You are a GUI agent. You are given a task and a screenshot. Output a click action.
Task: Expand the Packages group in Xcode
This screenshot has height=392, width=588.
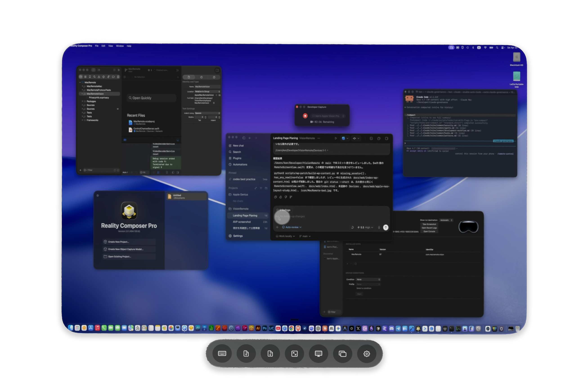82,101
